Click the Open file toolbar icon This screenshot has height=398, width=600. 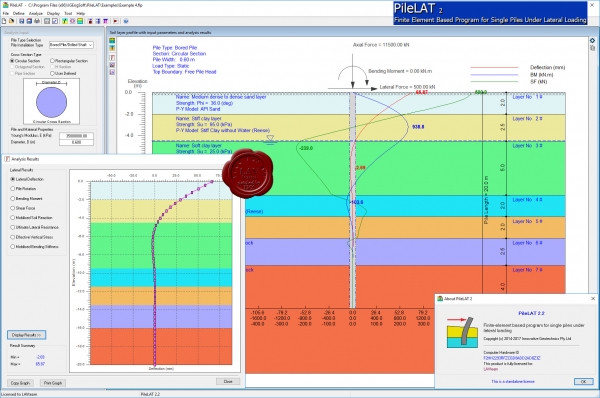tap(11, 21)
